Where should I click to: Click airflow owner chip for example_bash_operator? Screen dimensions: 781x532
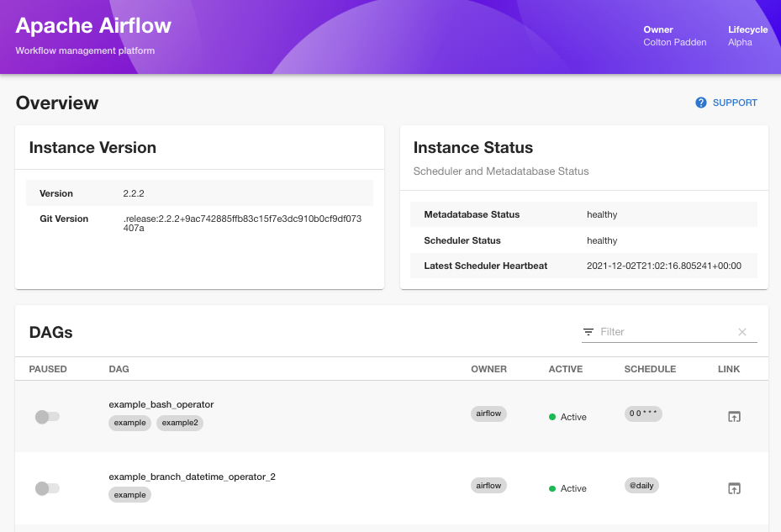pyautogui.click(x=488, y=413)
